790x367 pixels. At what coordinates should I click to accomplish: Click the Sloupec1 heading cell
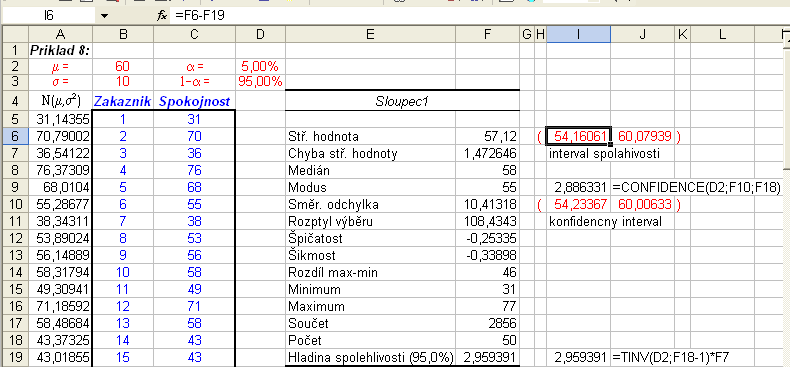(402, 101)
